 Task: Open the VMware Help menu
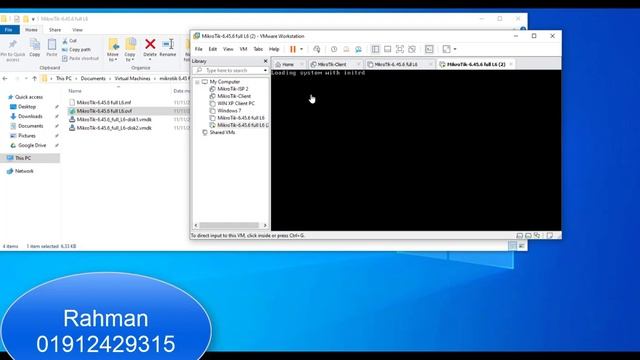(274, 49)
